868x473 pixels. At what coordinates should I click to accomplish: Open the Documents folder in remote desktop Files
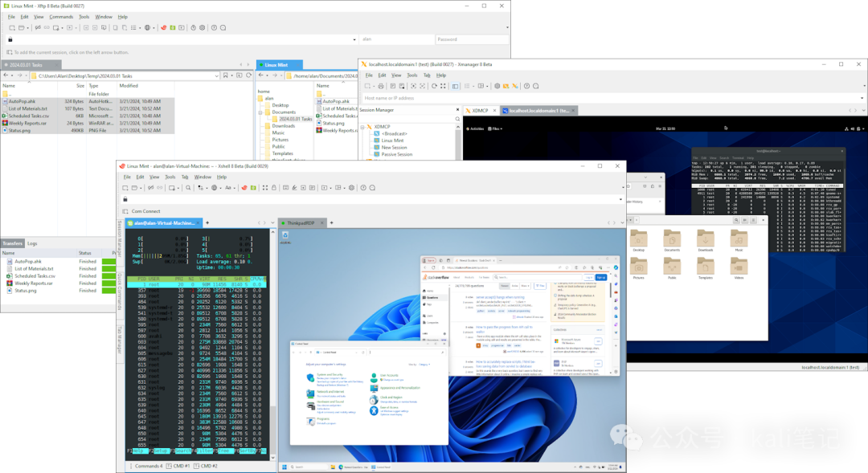tap(672, 241)
